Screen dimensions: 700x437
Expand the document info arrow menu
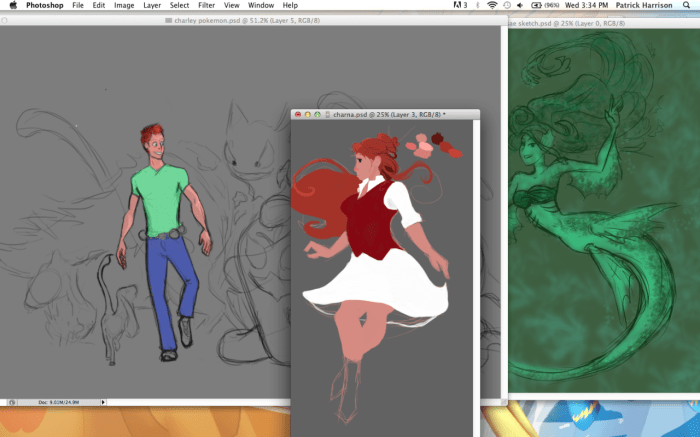104,402
